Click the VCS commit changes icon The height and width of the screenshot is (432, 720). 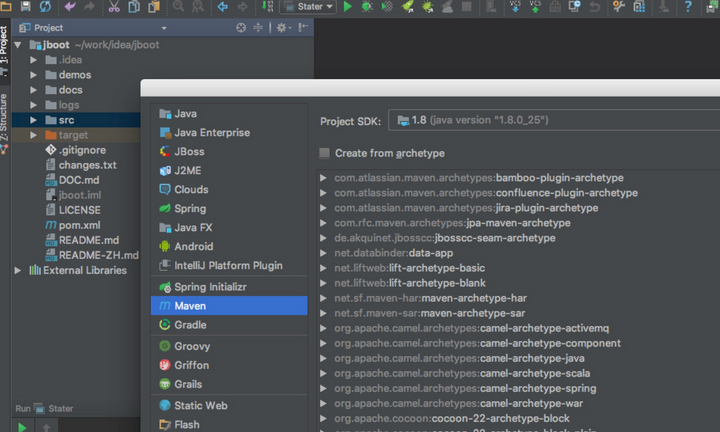tap(535, 6)
